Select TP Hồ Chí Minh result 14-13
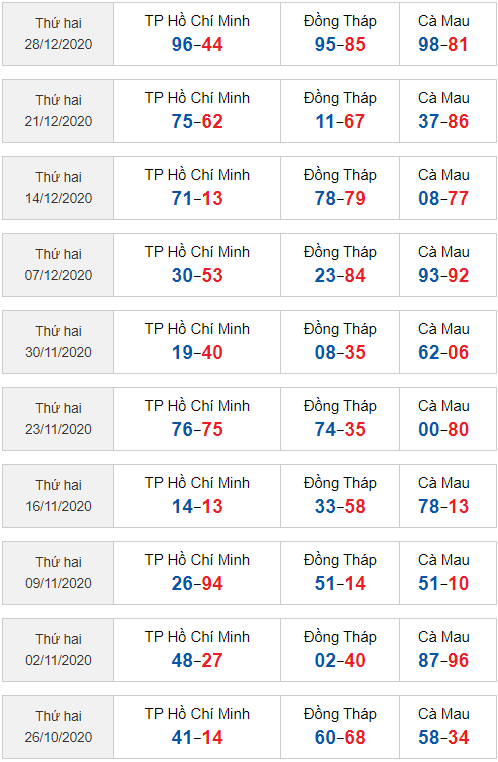Screen dimensions: 498x762 197,506
